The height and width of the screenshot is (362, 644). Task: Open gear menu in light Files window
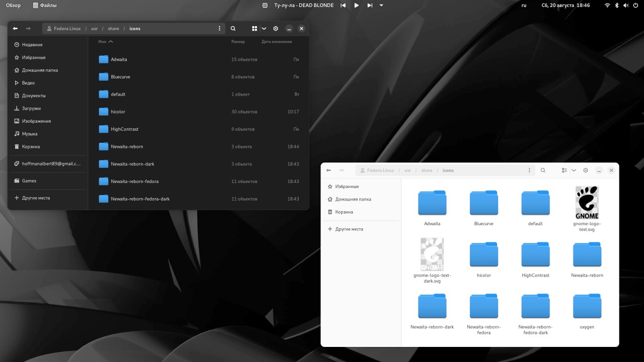tap(586, 170)
